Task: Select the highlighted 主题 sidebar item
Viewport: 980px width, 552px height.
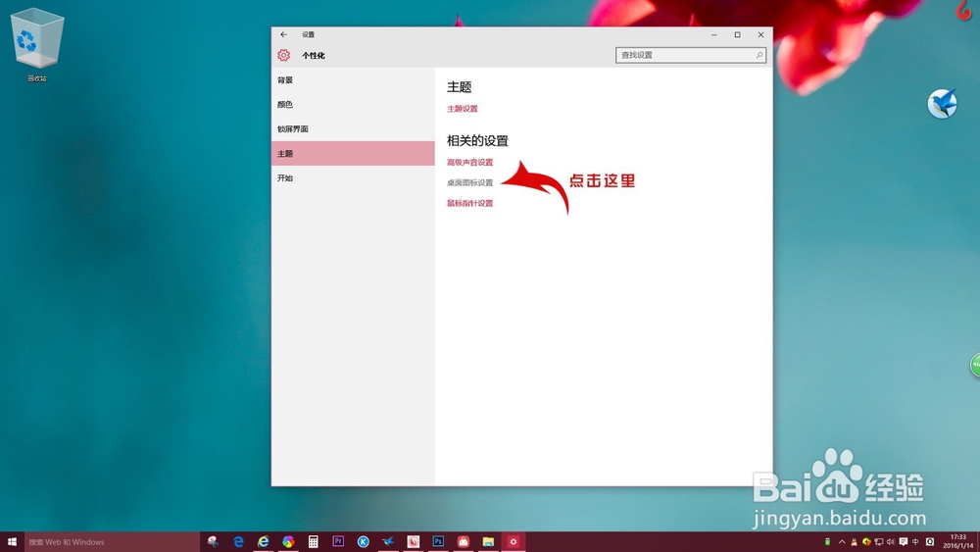Action: (353, 153)
